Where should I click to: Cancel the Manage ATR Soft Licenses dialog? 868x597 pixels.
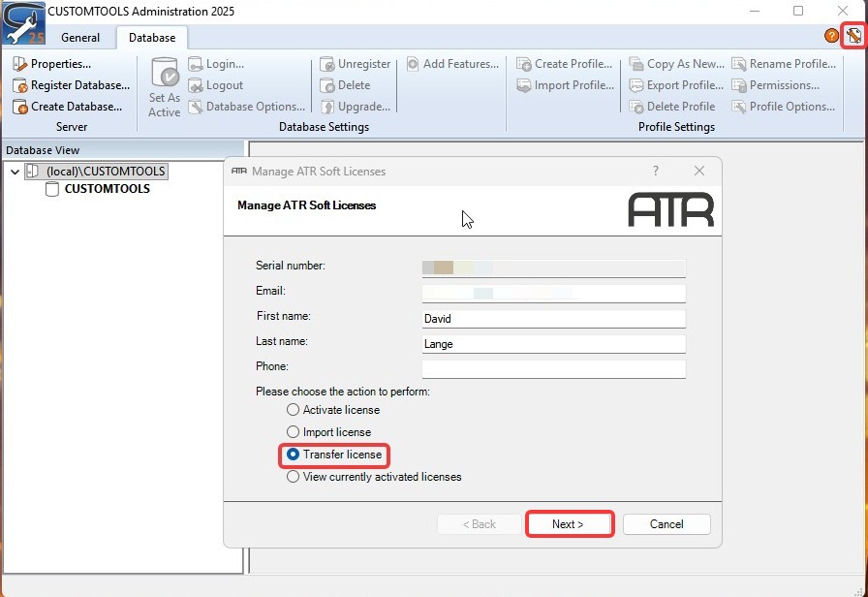point(666,524)
